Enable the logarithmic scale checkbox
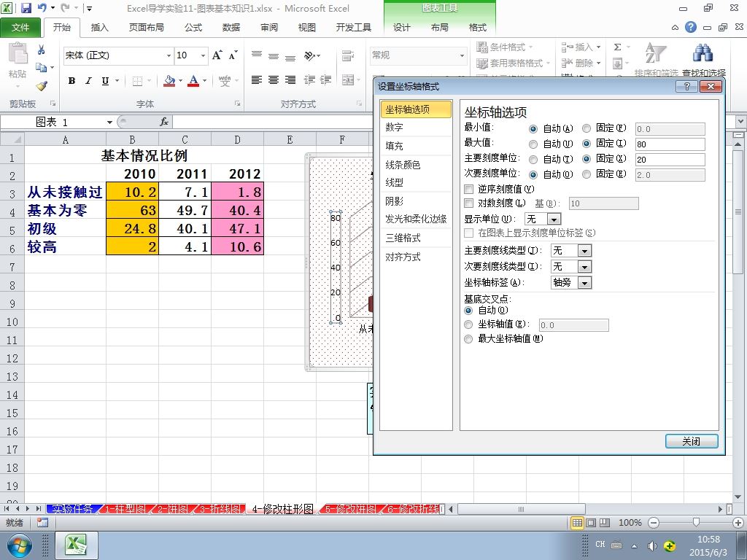The height and width of the screenshot is (560, 747). (x=469, y=203)
